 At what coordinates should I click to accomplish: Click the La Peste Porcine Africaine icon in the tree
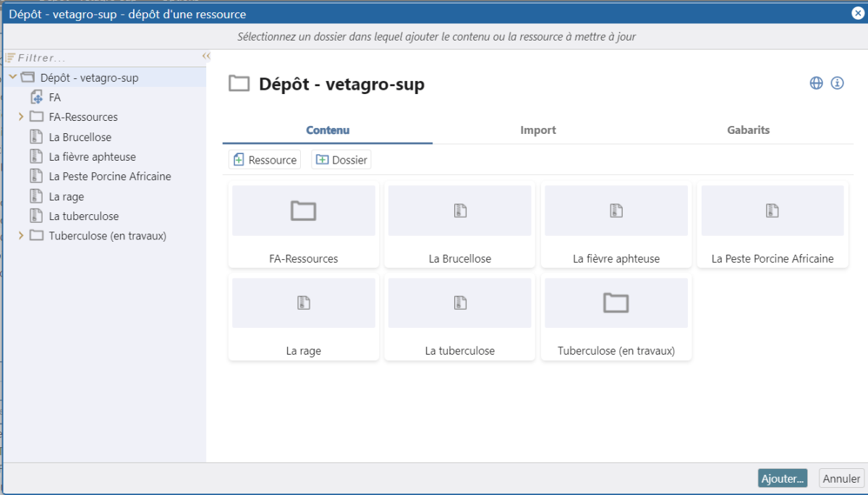tap(36, 176)
